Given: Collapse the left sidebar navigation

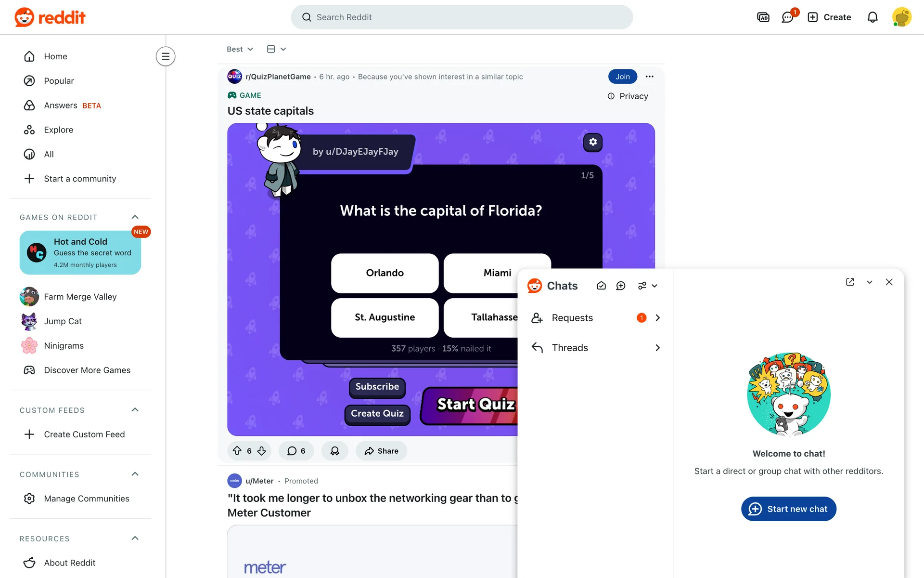Looking at the screenshot, I should click(x=166, y=56).
